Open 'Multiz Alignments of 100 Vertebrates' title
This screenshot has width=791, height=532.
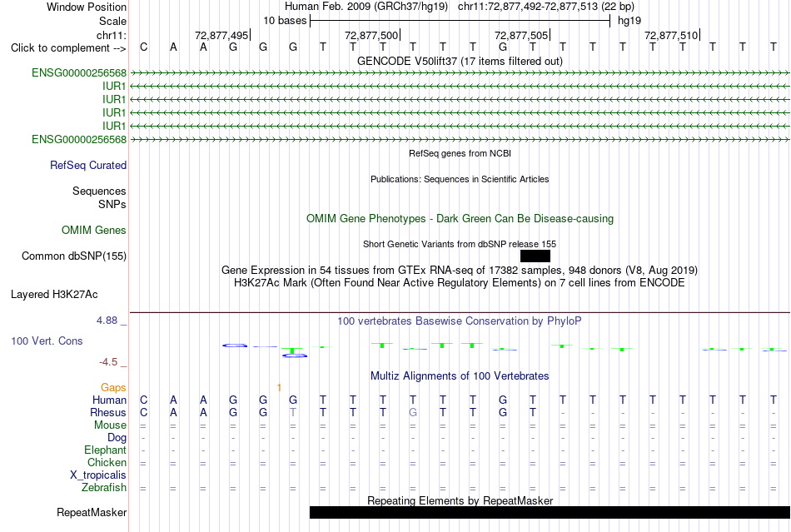(x=460, y=375)
